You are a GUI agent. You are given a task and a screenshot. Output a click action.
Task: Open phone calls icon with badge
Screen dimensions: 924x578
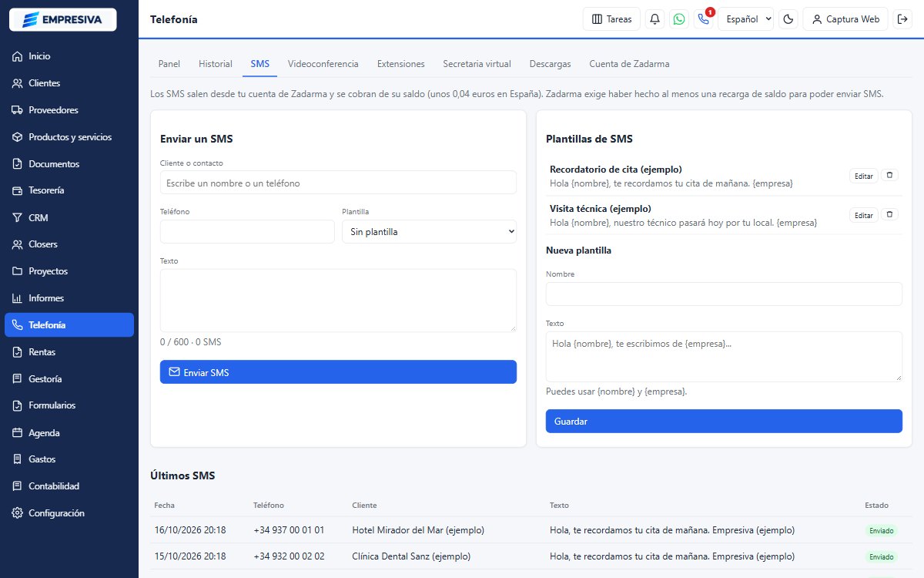tap(703, 19)
